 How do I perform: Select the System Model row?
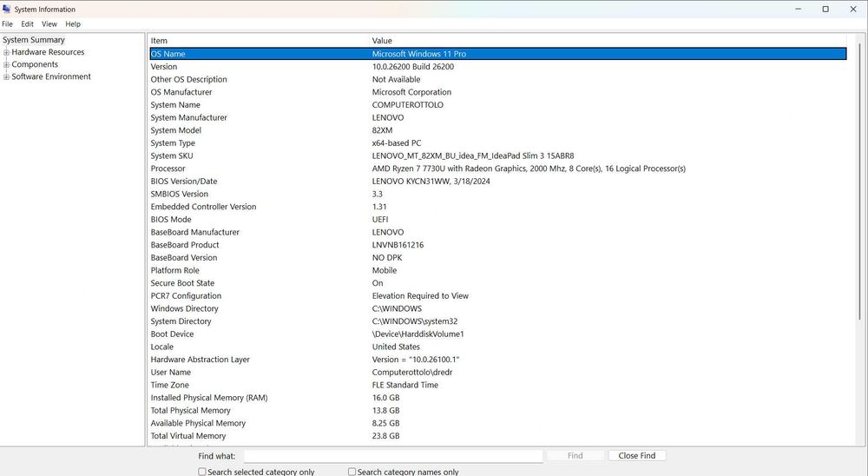coord(498,130)
